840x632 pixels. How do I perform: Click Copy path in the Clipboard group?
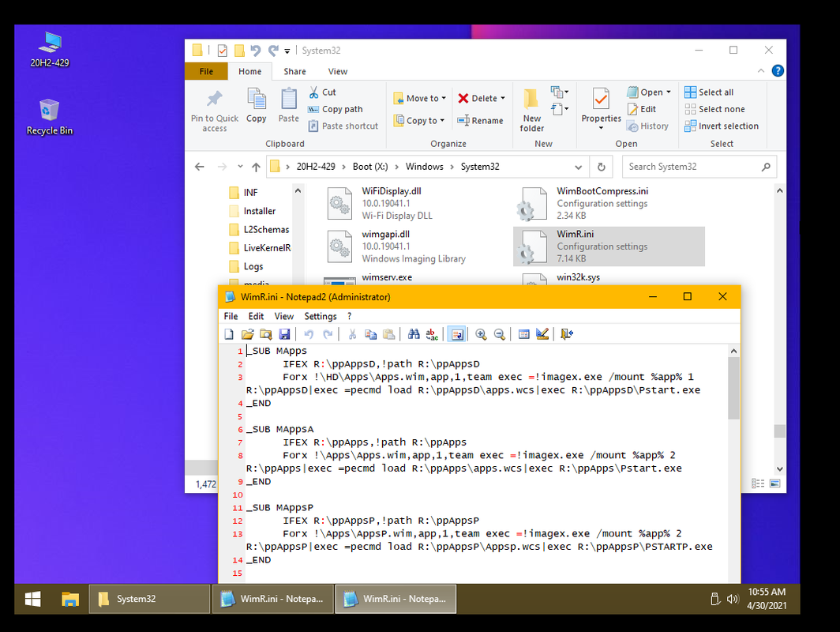point(336,109)
